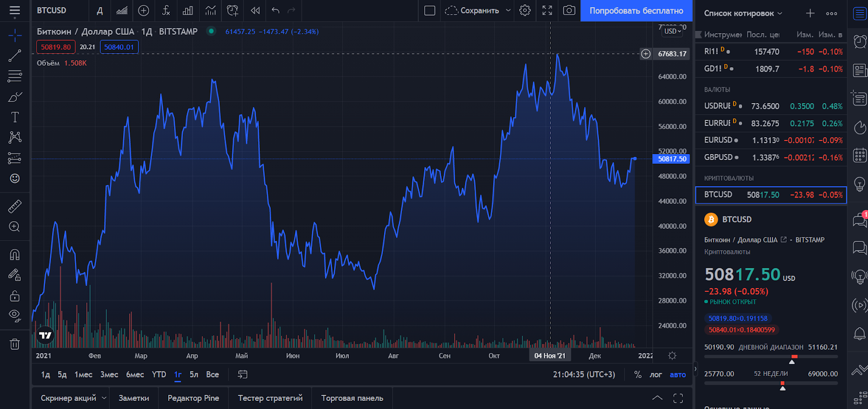868x409 pixels.
Task: Select the 1д time range
Action: (46, 374)
